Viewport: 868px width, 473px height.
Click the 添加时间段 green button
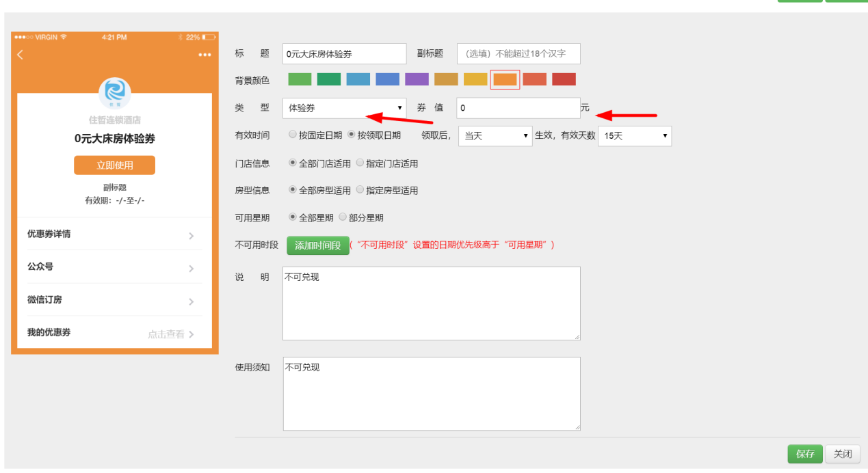[x=317, y=245]
